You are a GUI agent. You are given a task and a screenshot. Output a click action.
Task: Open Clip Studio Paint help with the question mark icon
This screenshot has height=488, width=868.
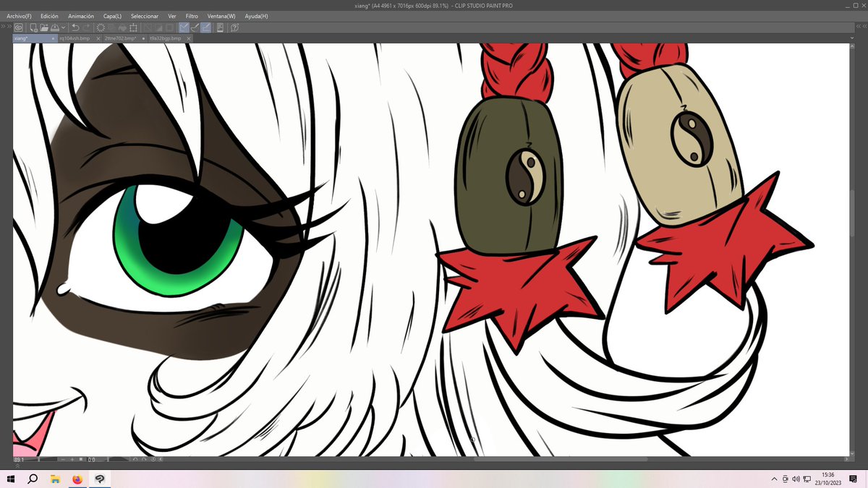tap(233, 27)
